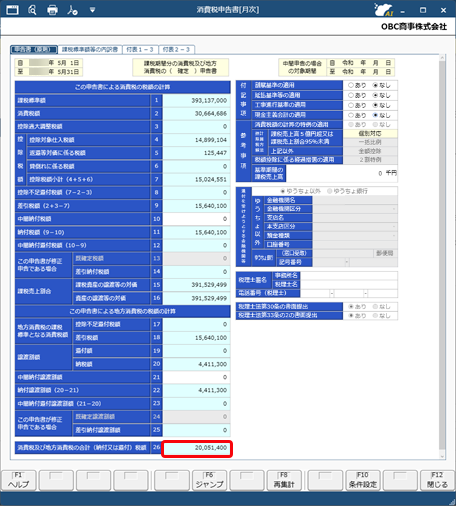Click the window form icon at top-left
456x506 pixels.
pos(12,10)
